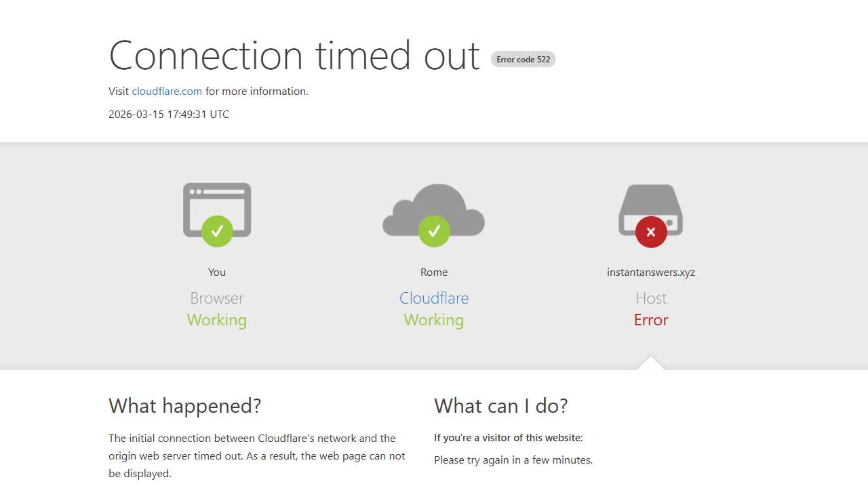Click the Rome location label
The image size is (868, 488).
pyautogui.click(x=434, y=272)
